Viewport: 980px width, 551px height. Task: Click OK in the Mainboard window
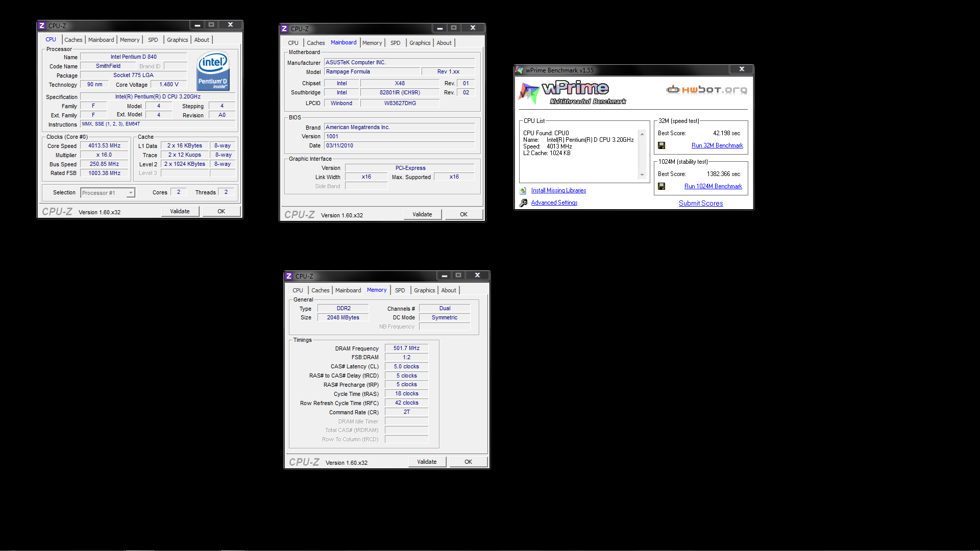[x=464, y=214]
